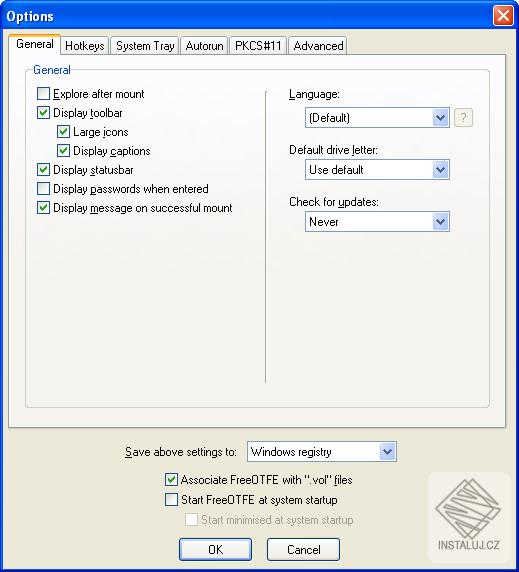Enable Explore after mount checkbox

pyautogui.click(x=43, y=94)
